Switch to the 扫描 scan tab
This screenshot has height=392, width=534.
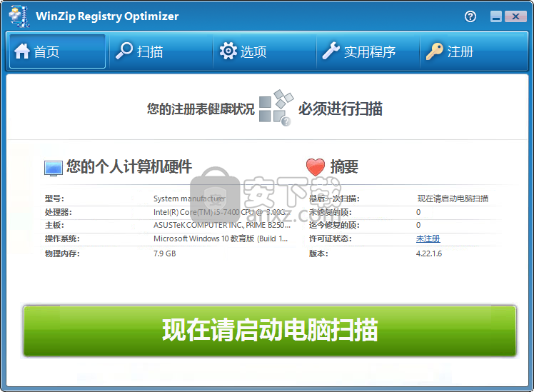point(161,51)
